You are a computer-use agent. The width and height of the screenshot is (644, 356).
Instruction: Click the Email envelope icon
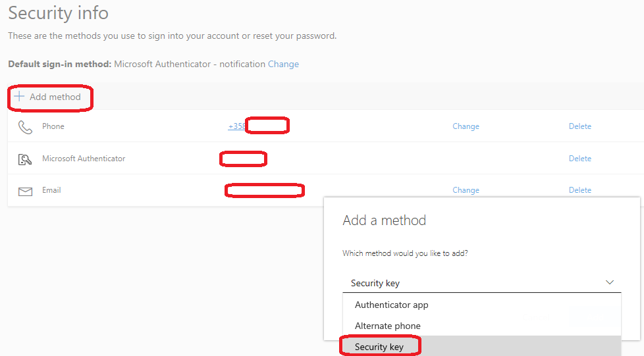(25, 191)
